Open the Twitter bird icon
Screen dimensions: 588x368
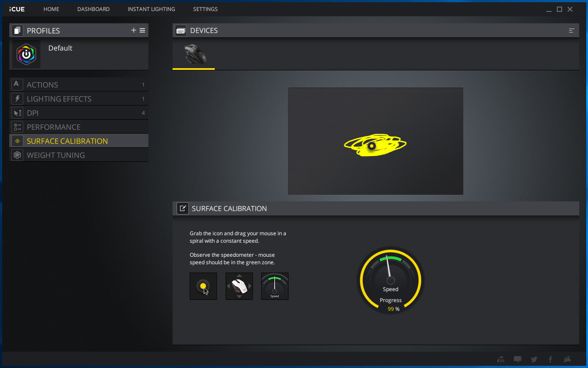534,359
